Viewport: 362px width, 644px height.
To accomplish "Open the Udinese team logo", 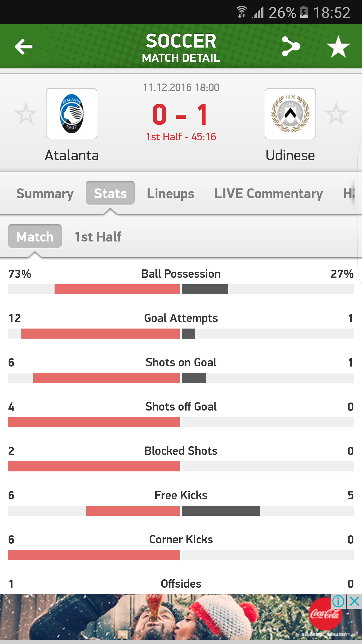I will [x=290, y=114].
